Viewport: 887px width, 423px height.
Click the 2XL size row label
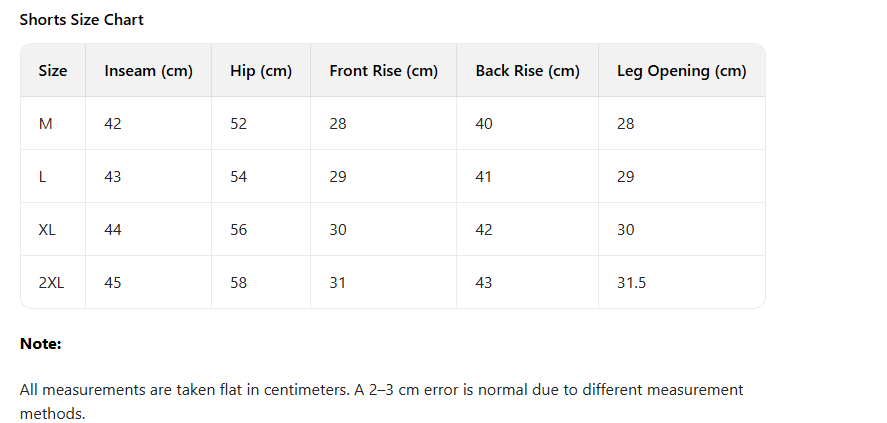[51, 283]
